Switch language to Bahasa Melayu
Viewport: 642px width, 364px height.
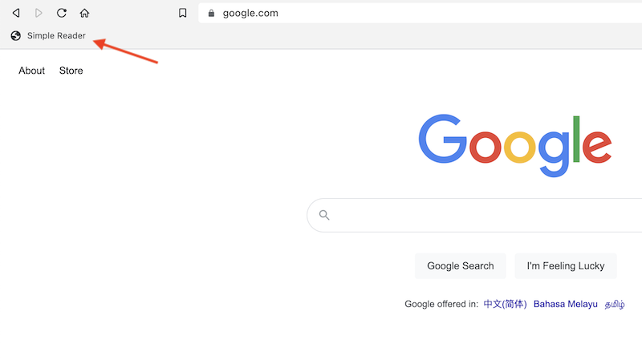coord(566,304)
